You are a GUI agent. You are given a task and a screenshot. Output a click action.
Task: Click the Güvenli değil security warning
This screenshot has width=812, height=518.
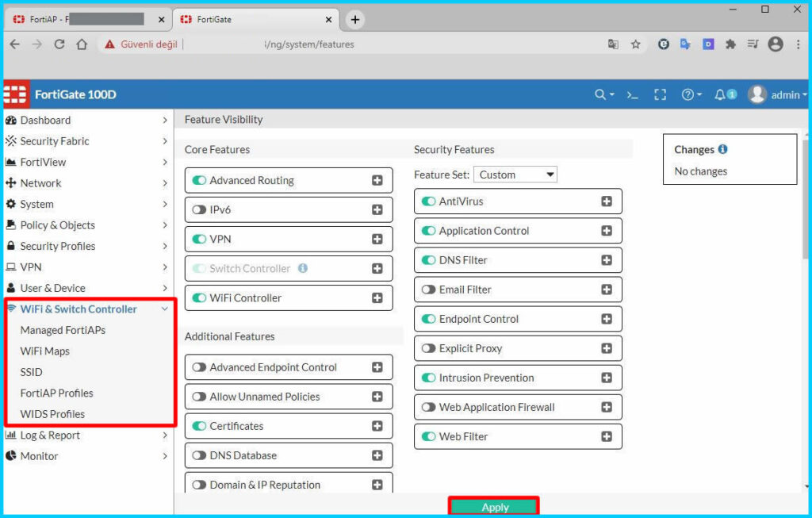pyautogui.click(x=141, y=44)
